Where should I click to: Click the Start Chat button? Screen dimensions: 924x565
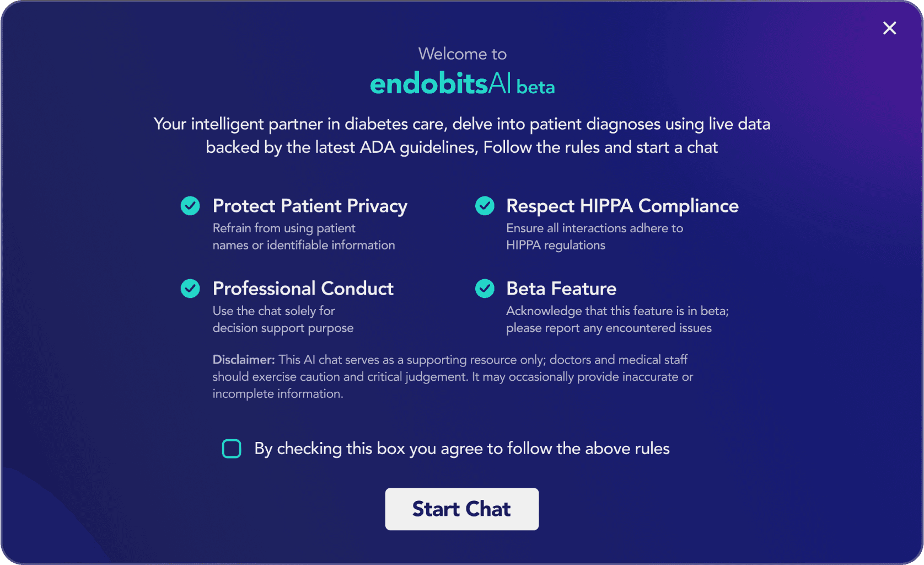[x=462, y=509]
